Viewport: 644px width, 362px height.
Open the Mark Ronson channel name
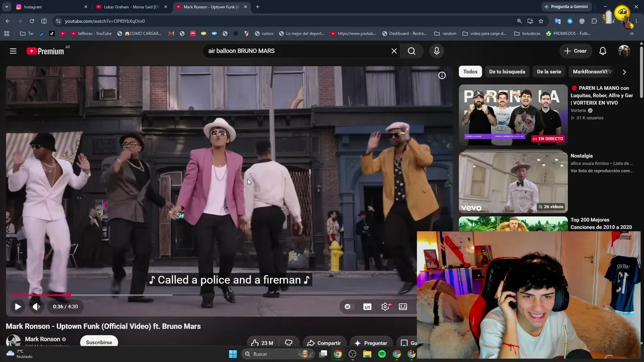[x=42, y=339]
